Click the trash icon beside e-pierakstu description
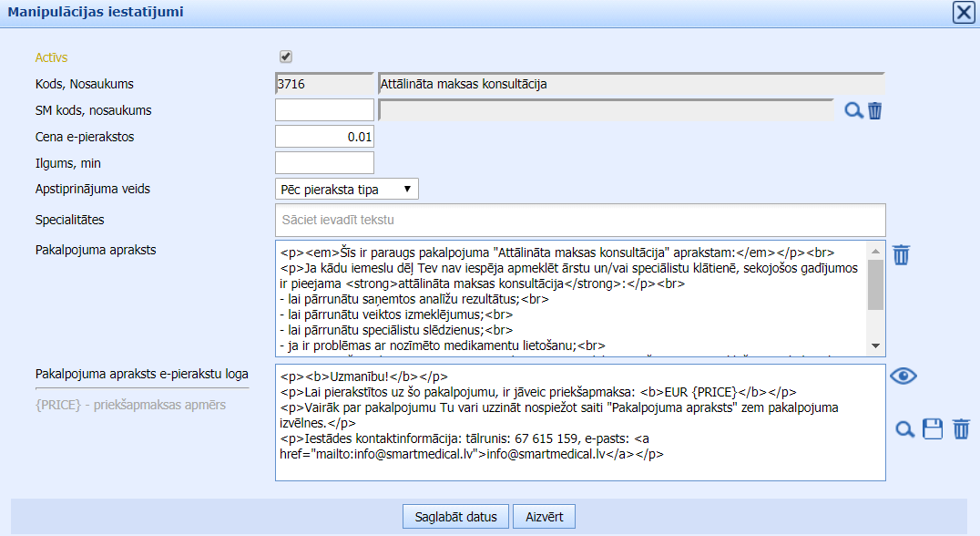The height and width of the screenshot is (536, 980). [x=961, y=429]
